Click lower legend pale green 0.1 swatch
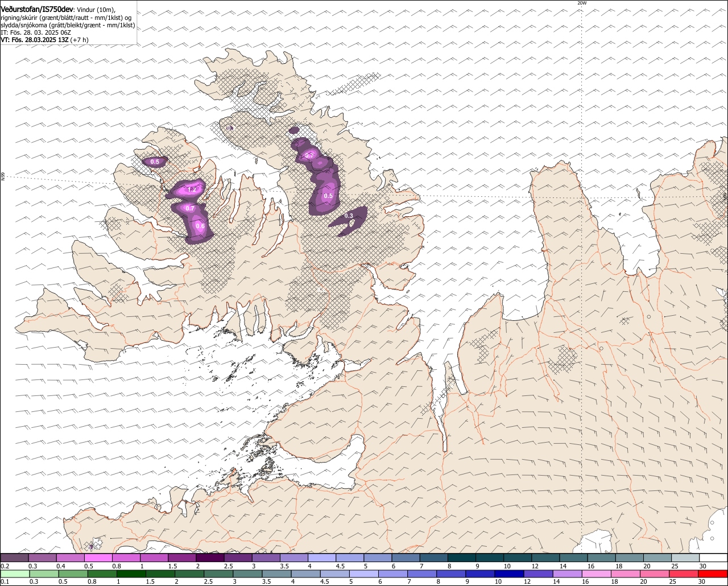The height and width of the screenshot is (586, 728). tap(15, 573)
